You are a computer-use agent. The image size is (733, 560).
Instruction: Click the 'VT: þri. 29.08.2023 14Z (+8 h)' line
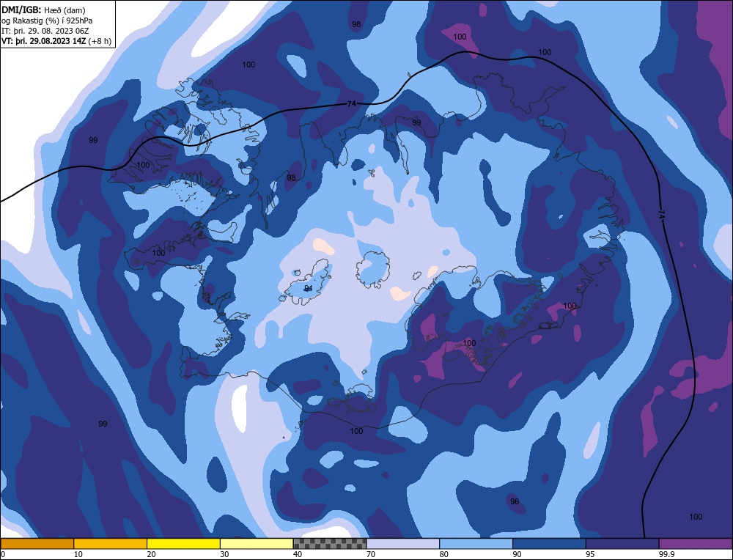pyautogui.click(x=56, y=41)
